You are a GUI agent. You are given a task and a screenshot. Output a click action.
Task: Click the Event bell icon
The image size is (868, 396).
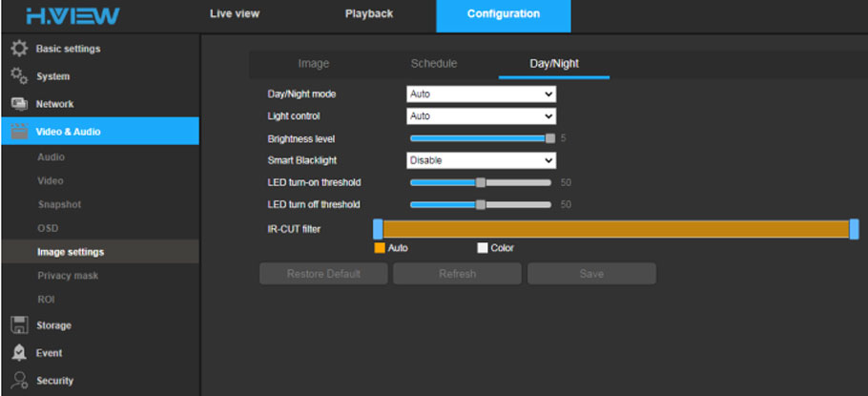click(x=19, y=353)
